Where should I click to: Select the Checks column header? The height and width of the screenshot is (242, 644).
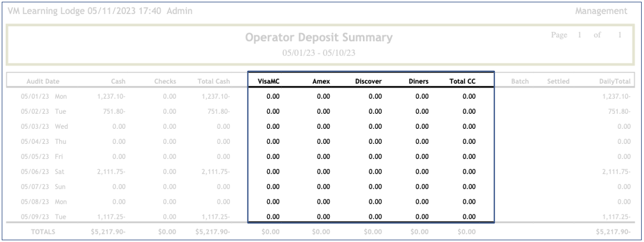tap(165, 81)
